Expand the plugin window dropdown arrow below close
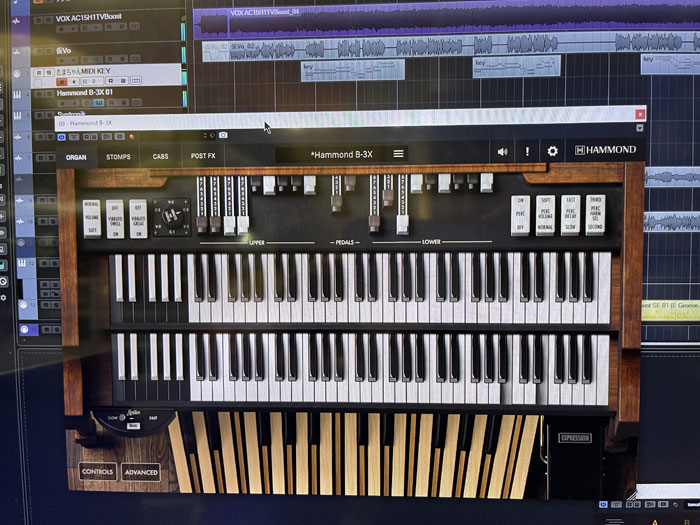The image size is (700, 525). point(640,128)
